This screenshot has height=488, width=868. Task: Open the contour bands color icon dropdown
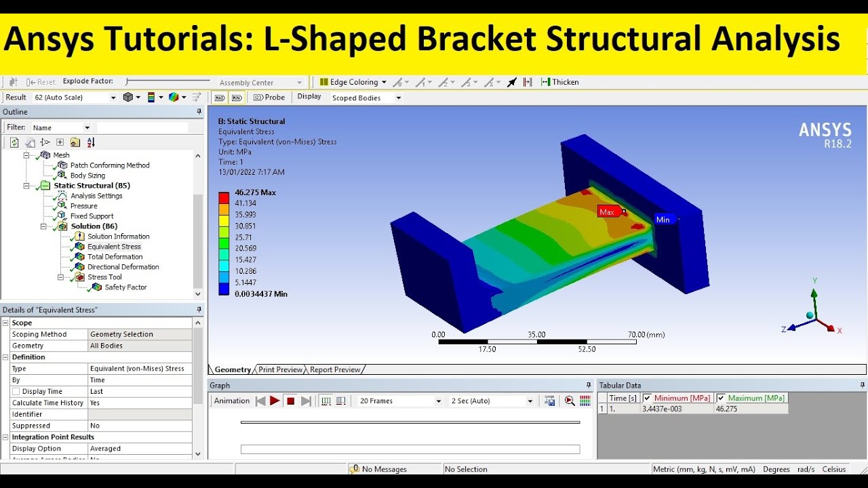(x=155, y=98)
